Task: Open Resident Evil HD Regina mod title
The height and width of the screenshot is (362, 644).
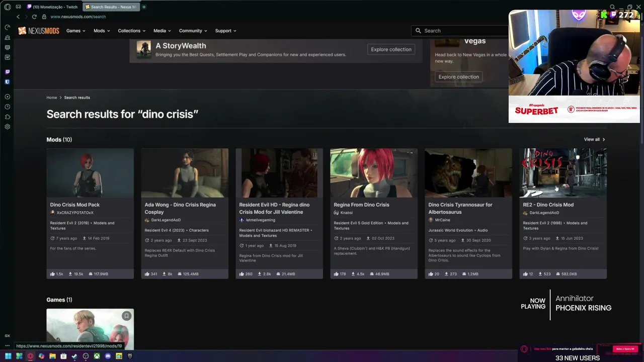Action: 274,208
